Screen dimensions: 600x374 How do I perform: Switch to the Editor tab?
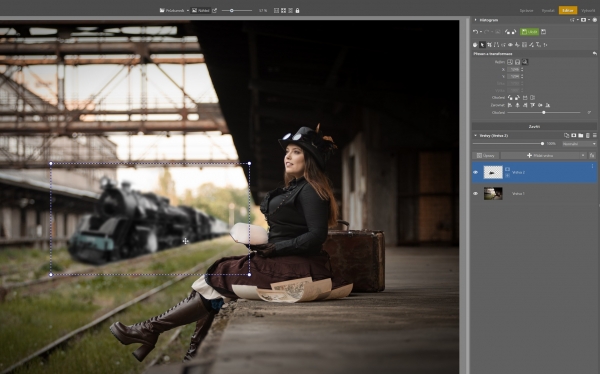(568, 11)
